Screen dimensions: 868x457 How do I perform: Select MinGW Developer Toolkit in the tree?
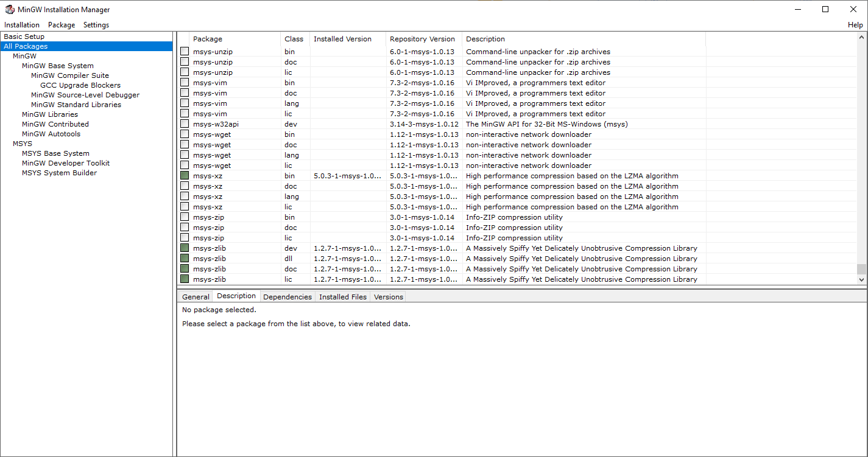(x=66, y=163)
